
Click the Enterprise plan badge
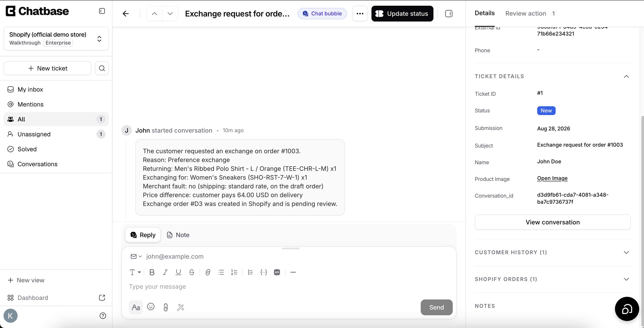pos(58,43)
